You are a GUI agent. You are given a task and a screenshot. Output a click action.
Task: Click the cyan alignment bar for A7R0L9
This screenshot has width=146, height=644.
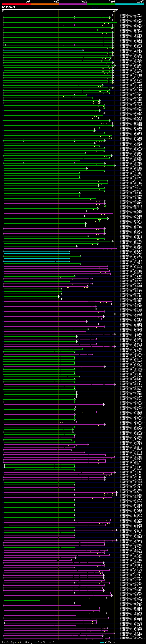click(x=43, y=50)
